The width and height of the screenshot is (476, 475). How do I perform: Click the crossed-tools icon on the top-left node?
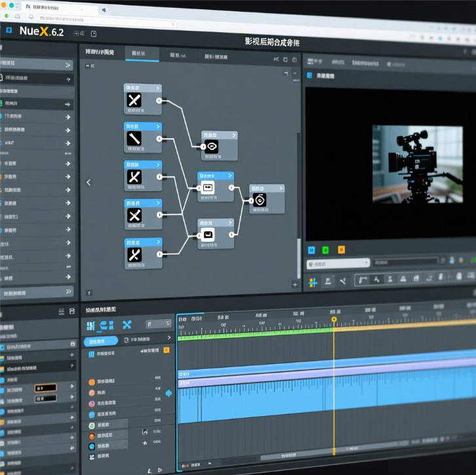pyautogui.click(x=134, y=101)
